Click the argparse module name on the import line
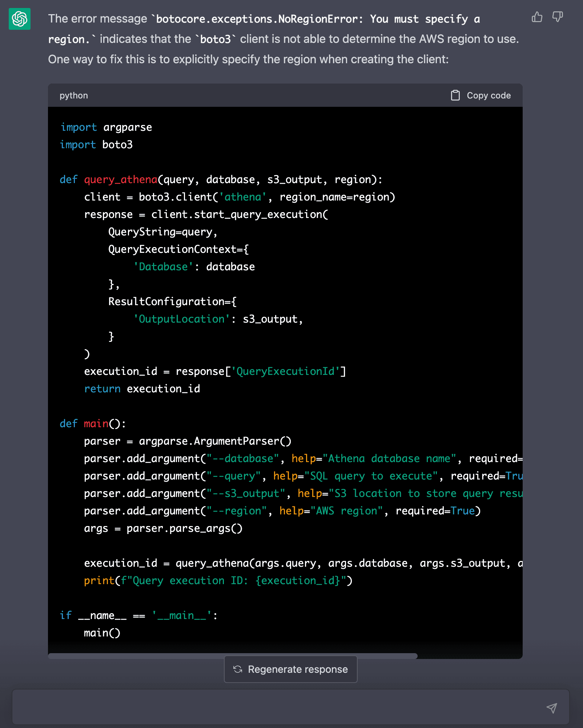Screen dimensions: 583x728 128,127
